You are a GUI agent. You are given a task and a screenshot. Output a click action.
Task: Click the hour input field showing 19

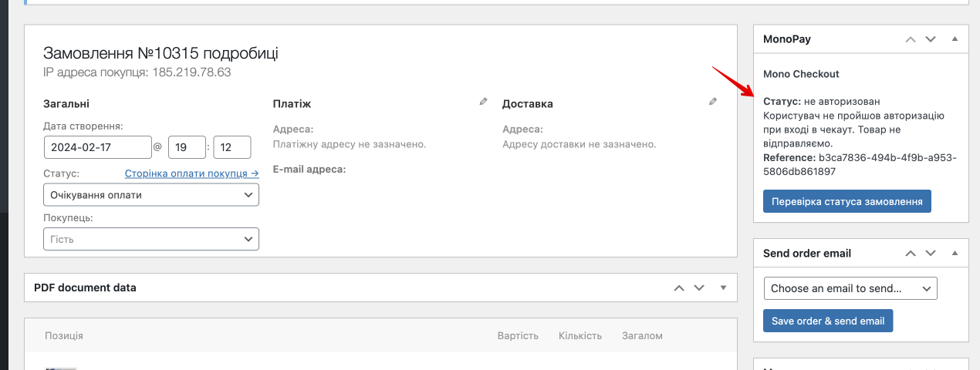point(187,147)
